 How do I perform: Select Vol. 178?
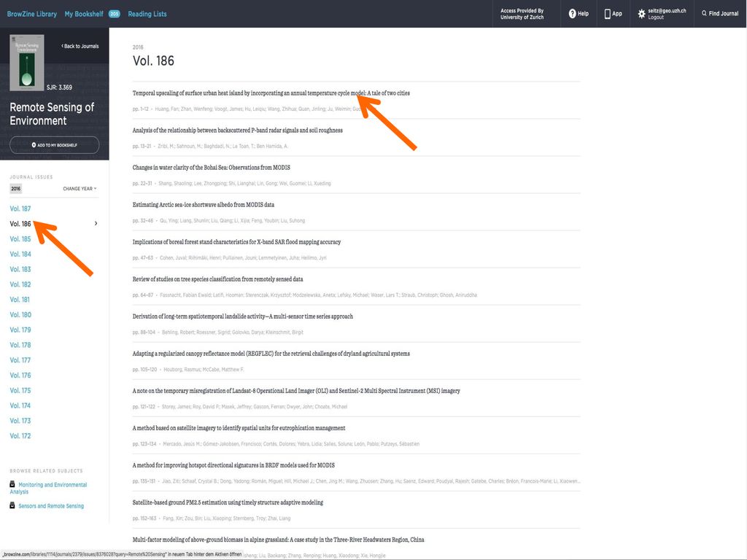click(20, 345)
